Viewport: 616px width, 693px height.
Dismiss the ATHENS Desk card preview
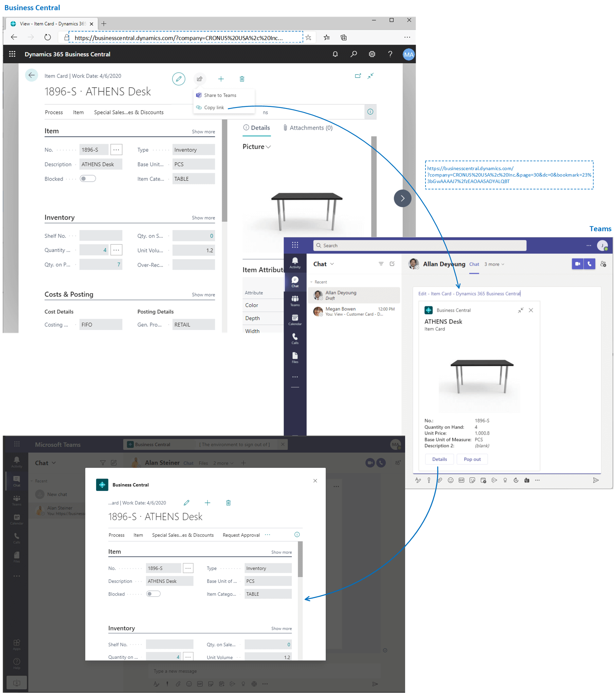[x=531, y=310]
